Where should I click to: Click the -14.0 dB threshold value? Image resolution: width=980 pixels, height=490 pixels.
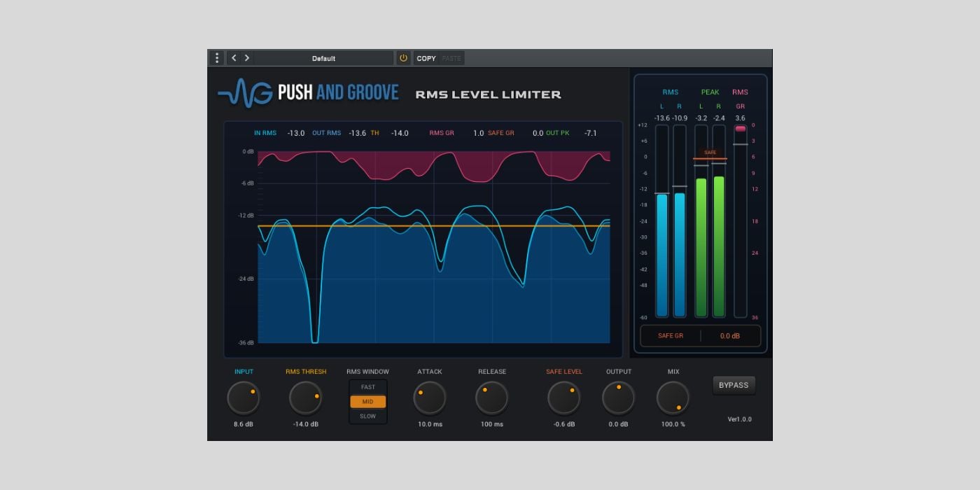(x=306, y=424)
